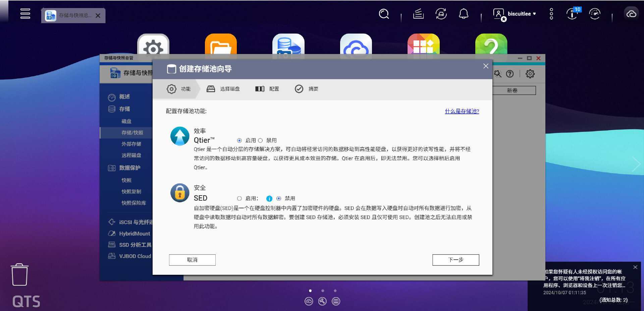Select Qtier 禁用 radio button

click(260, 141)
